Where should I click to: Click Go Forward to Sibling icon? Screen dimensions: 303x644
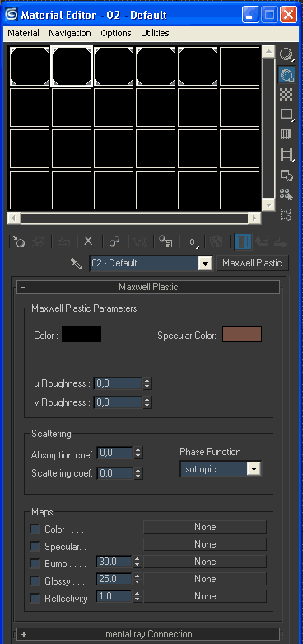click(281, 242)
